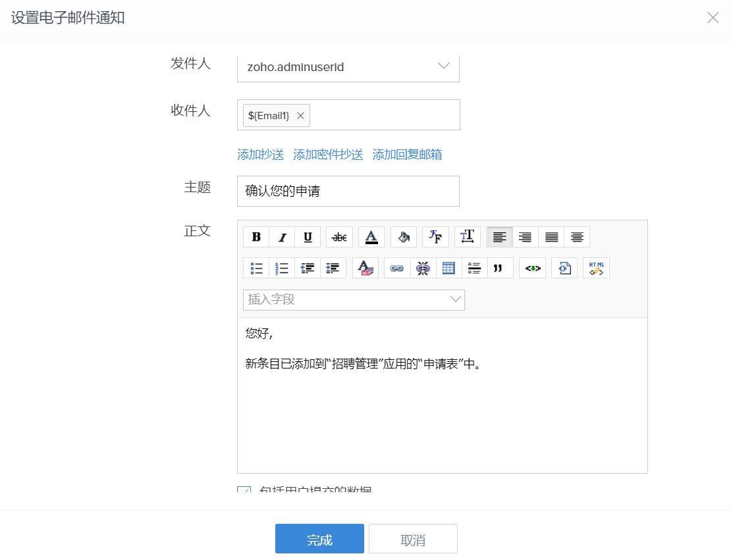Toggle bold formatting in body editor
The image size is (733, 560).
point(256,237)
